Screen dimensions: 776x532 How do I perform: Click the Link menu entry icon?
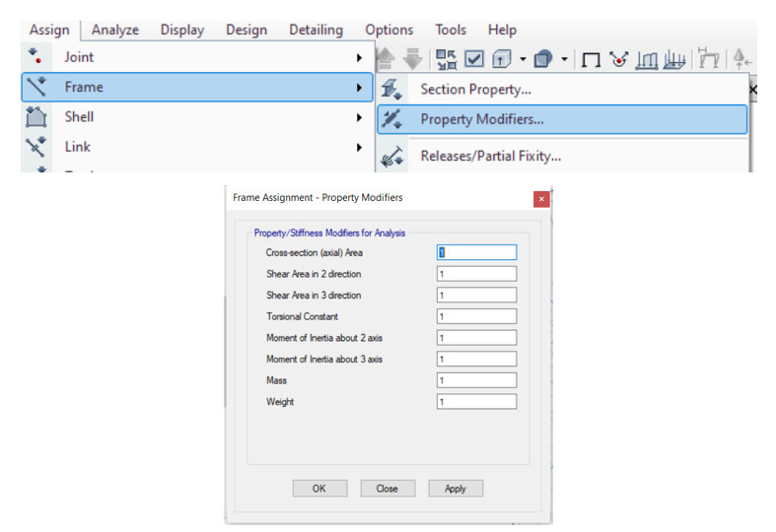(35, 147)
